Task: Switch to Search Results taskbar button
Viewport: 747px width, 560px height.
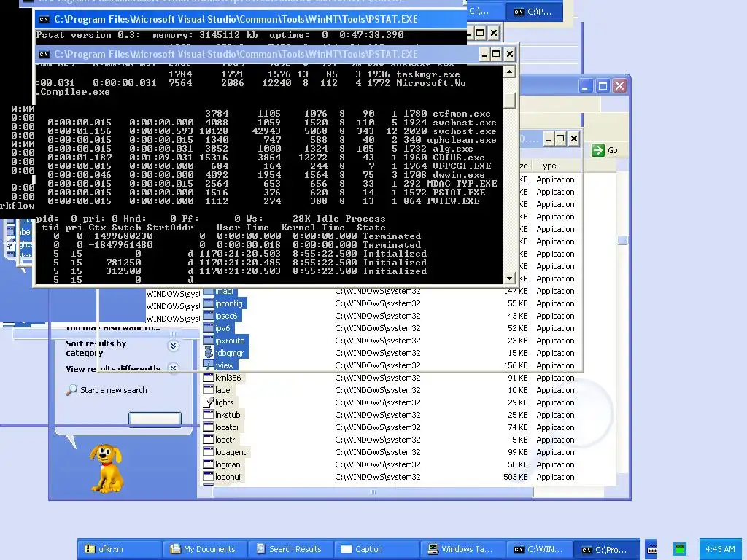Action: [x=291, y=549]
